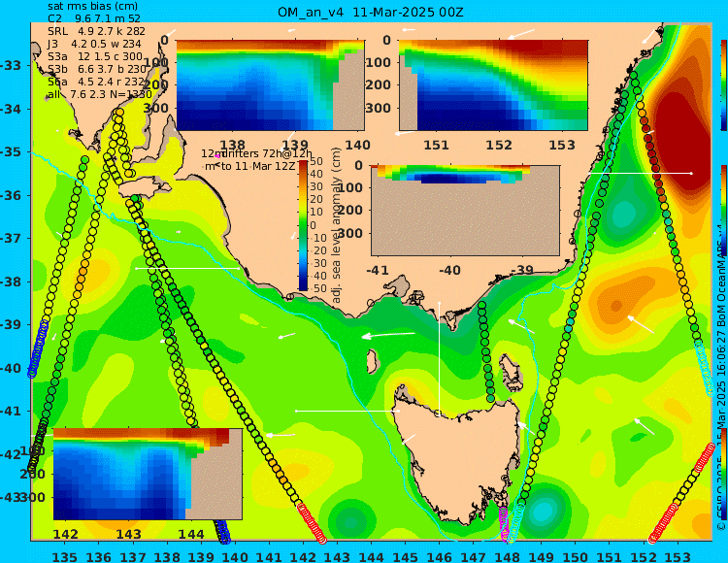This screenshot has width=728, height=563.
Task: Select the S3a 12 1.5 c 300 row
Action: 95,56
